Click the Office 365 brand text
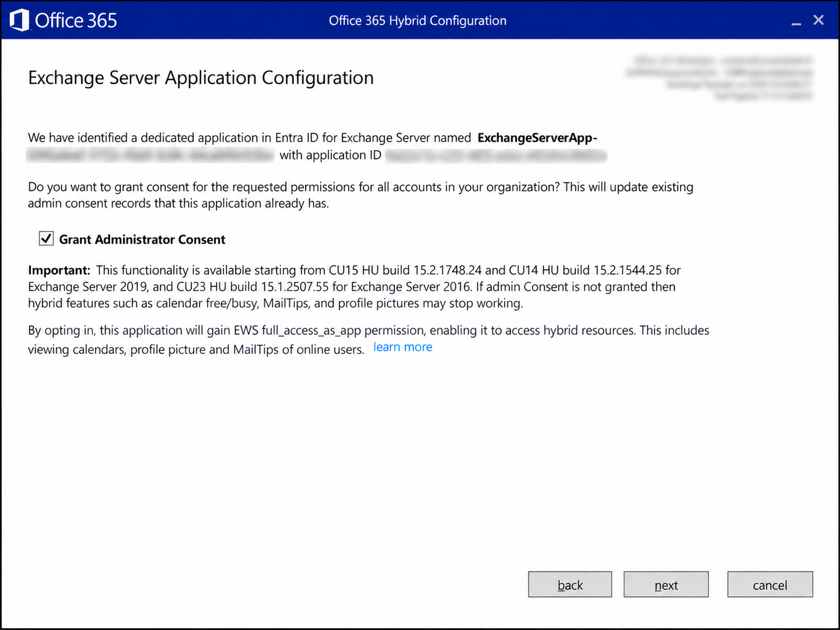The height and width of the screenshot is (630, 840). (x=76, y=21)
